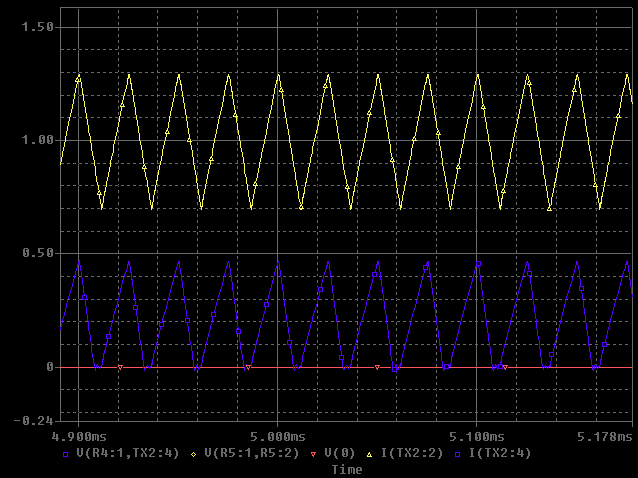Click the 0 Y-axis label
This screenshot has height=478, width=638.
pos(50,367)
